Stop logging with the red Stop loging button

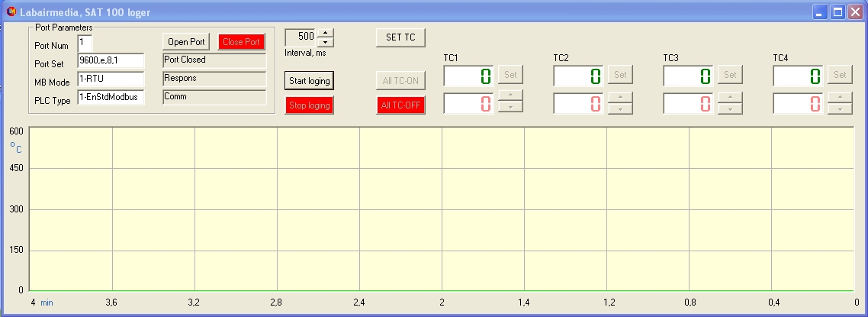pyautogui.click(x=309, y=105)
